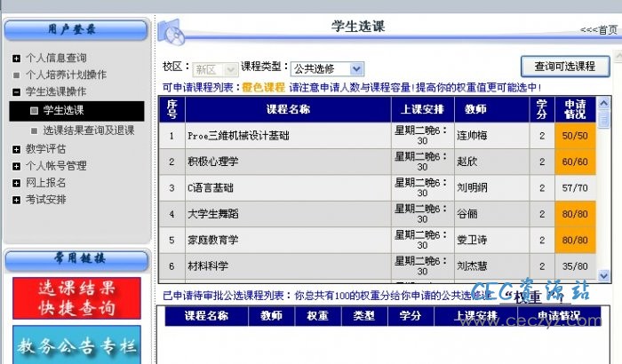The image size is (622, 364).
Task: Select course C语言基础
Action: (x=211, y=188)
